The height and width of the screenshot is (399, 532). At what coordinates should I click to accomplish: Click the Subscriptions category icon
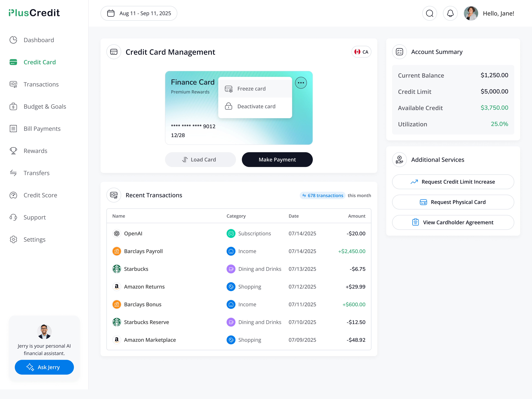coord(231,234)
